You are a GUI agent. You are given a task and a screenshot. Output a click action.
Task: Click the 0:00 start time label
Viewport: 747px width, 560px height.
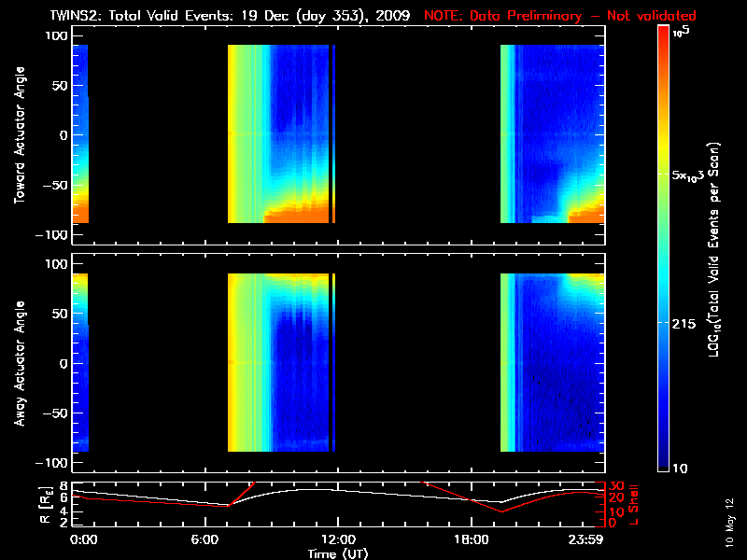coord(83,539)
